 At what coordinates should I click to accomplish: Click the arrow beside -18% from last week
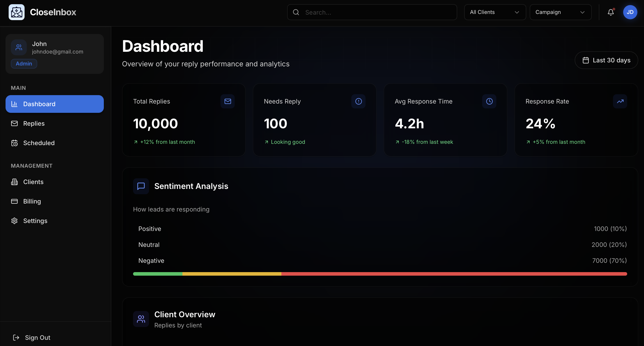point(397,142)
